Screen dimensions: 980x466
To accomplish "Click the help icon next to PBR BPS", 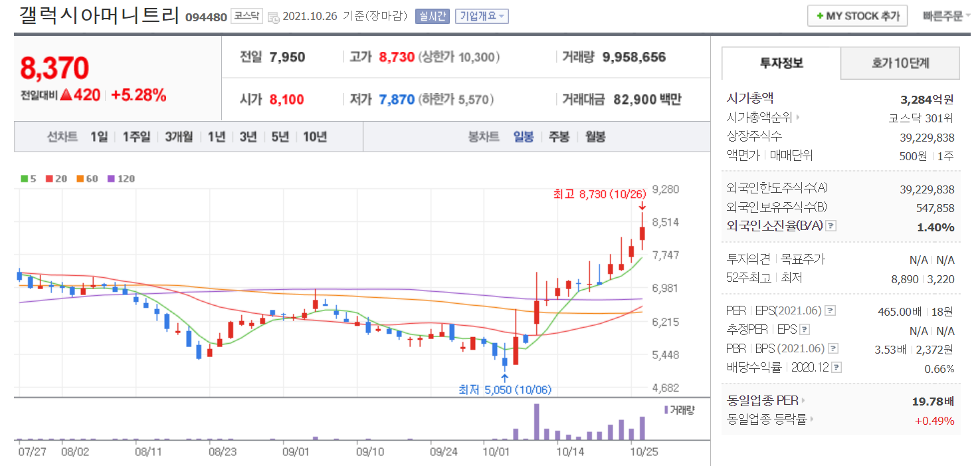I will tap(833, 348).
